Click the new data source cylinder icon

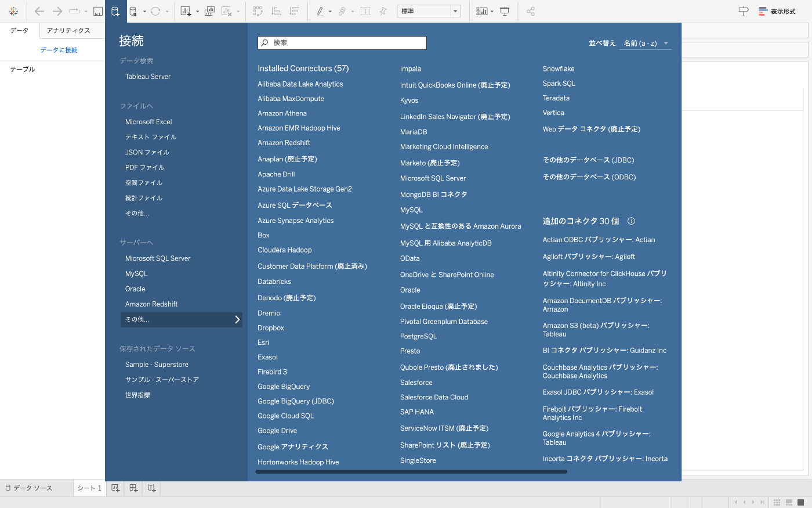115,11
